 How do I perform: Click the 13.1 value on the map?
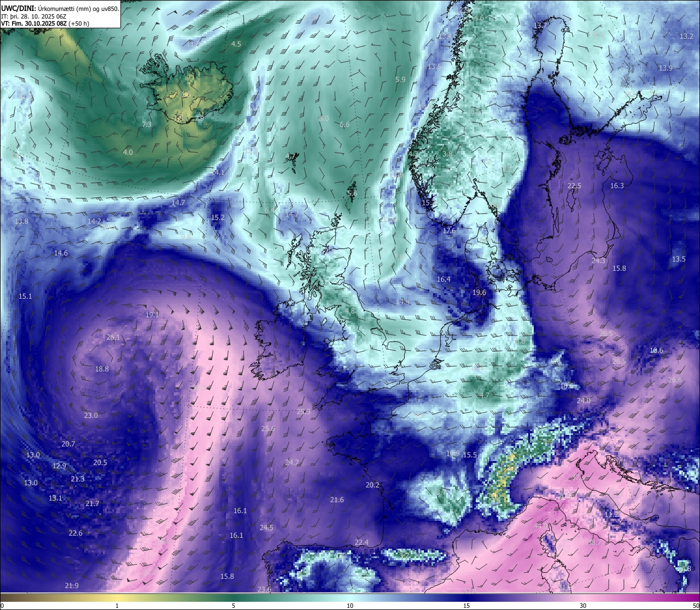(55, 498)
